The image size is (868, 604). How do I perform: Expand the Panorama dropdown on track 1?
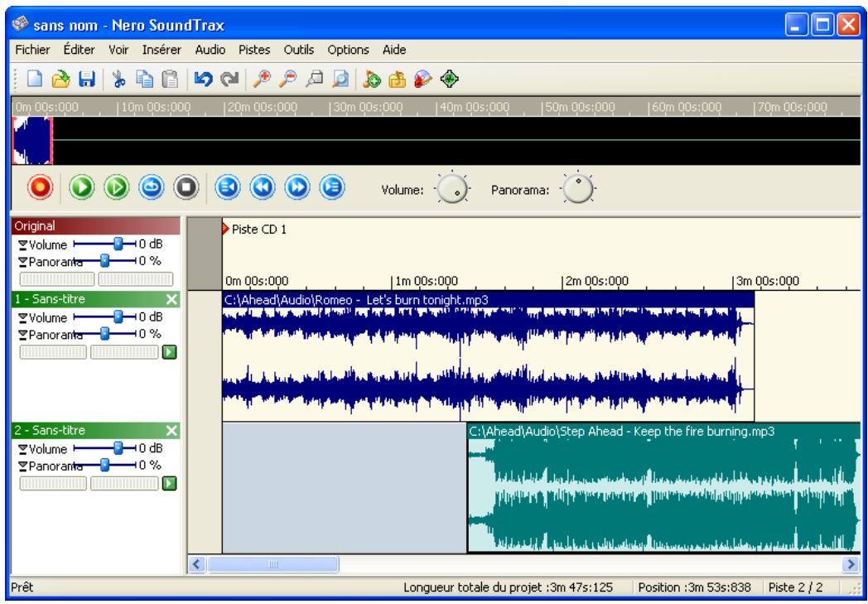point(22,335)
